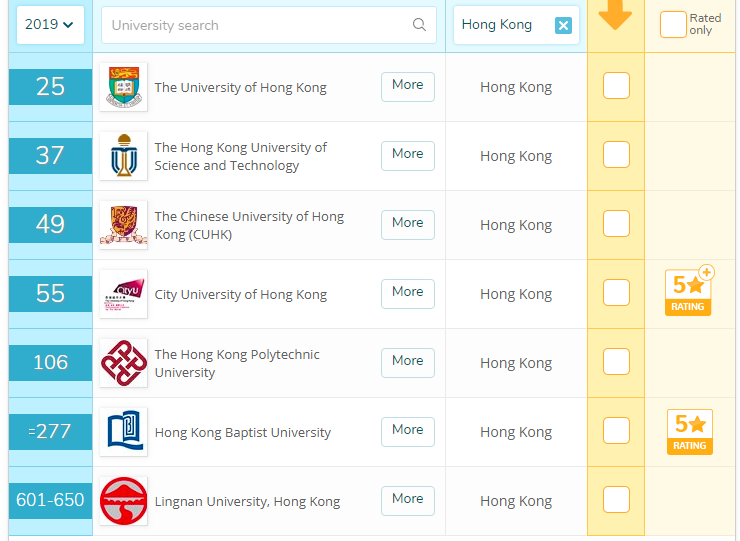The image size is (740, 541).
Task: Click More for The University of Hong Kong
Action: point(407,86)
